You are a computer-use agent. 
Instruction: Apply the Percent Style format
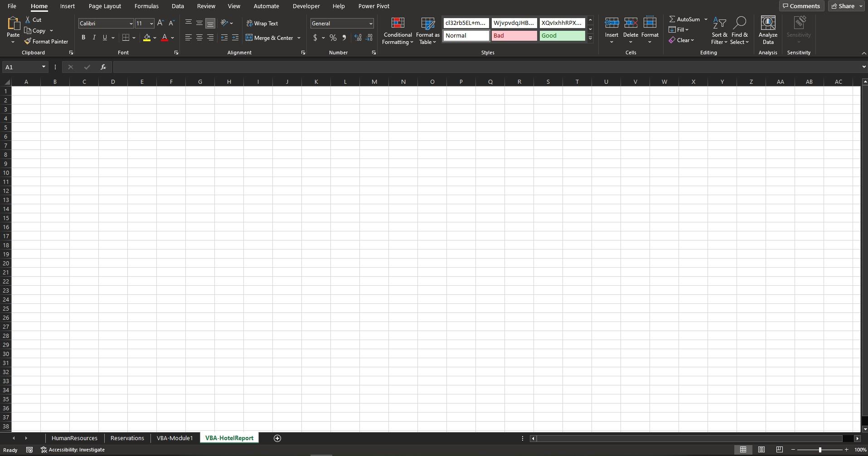click(333, 38)
